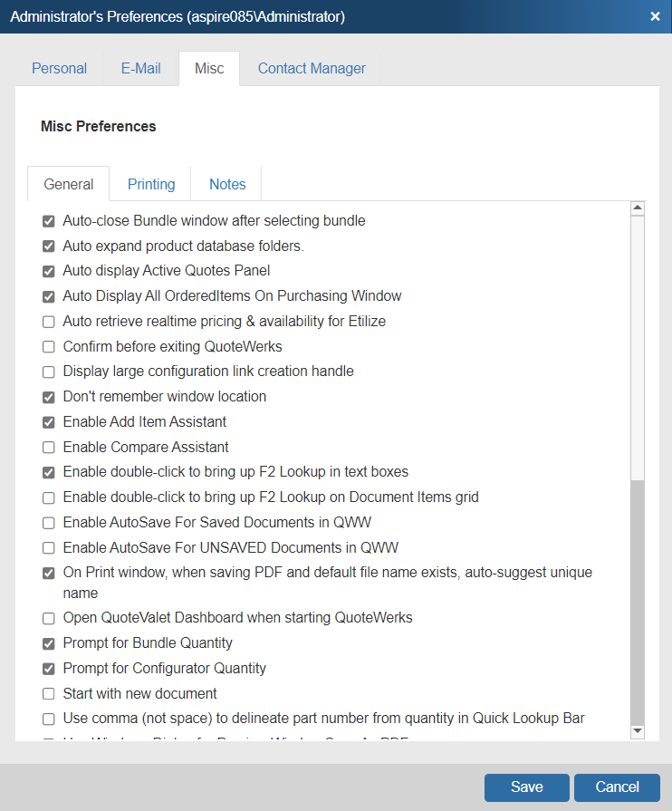Switch to the Printing sub-tab

[151, 184]
